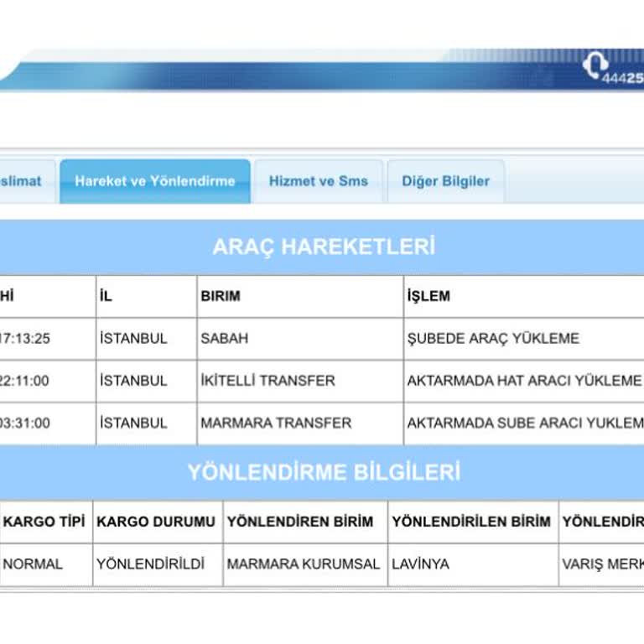Click İSTANBUL in the MARMARA TRANSFER row
This screenshot has width=644, height=644.
(147, 423)
